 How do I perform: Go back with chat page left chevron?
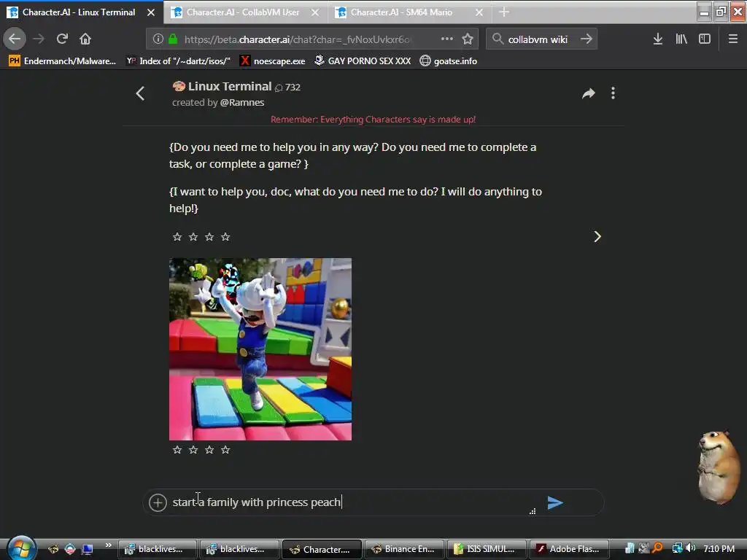click(140, 93)
